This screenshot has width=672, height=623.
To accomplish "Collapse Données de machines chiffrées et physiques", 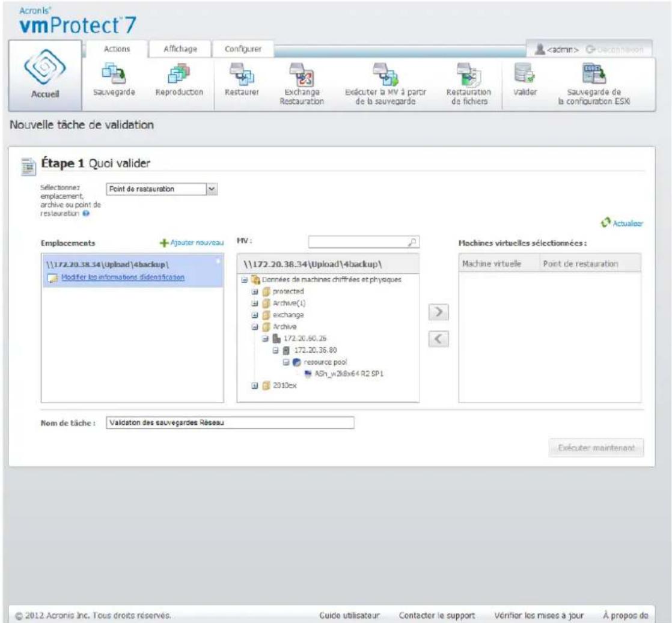I will [x=244, y=280].
